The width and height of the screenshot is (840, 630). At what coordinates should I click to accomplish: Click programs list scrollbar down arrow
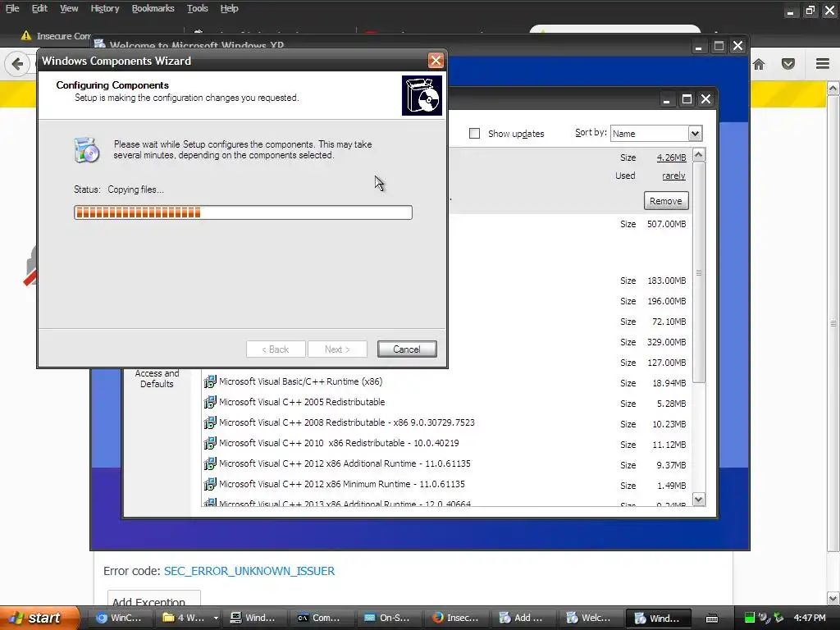click(x=699, y=500)
